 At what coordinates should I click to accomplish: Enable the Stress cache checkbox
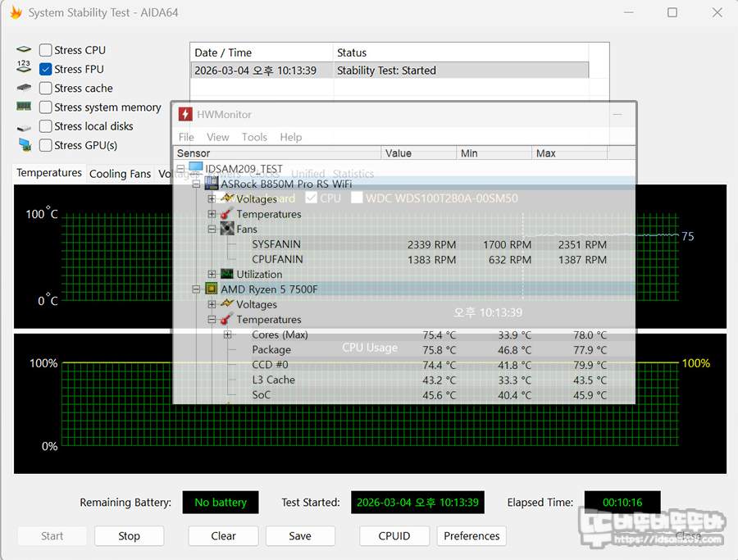click(x=46, y=88)
